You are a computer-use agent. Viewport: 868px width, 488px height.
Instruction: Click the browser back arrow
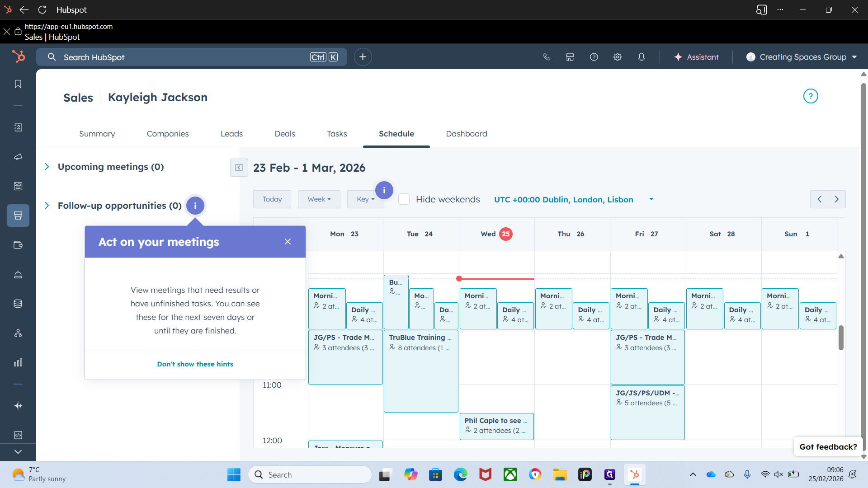coord(24,9)
